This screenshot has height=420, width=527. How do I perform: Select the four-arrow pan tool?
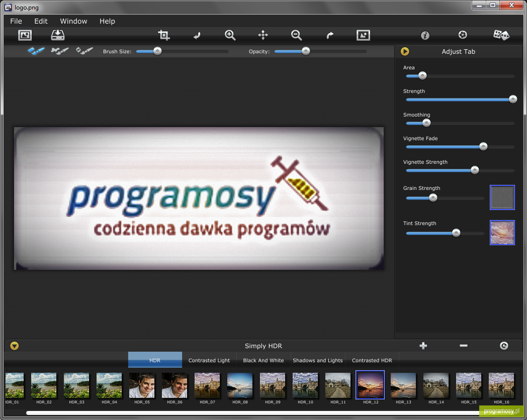coord(263,35)
